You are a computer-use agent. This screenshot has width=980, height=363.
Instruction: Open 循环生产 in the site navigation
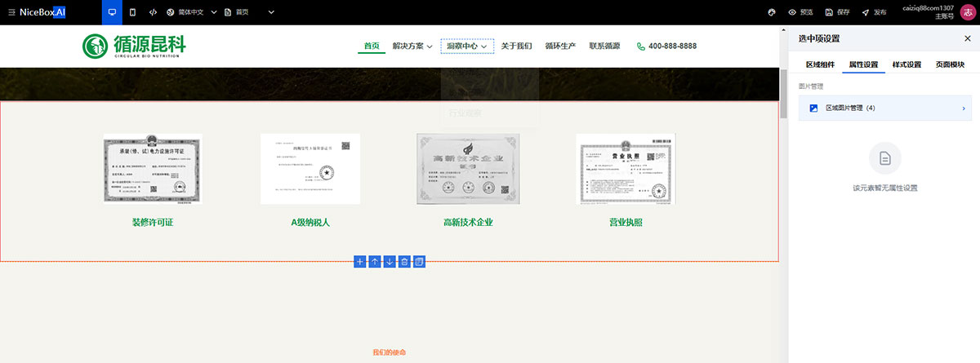pos(560,46)
